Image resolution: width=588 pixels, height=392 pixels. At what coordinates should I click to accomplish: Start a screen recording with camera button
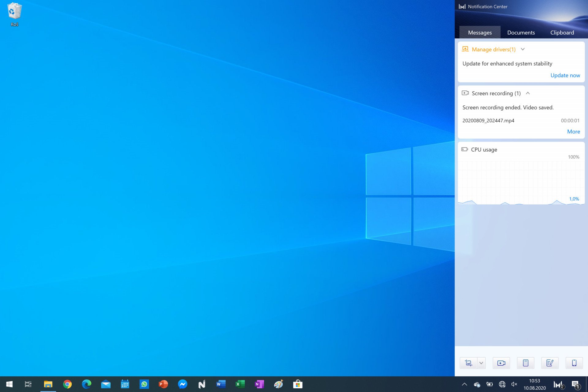point(501,363)
